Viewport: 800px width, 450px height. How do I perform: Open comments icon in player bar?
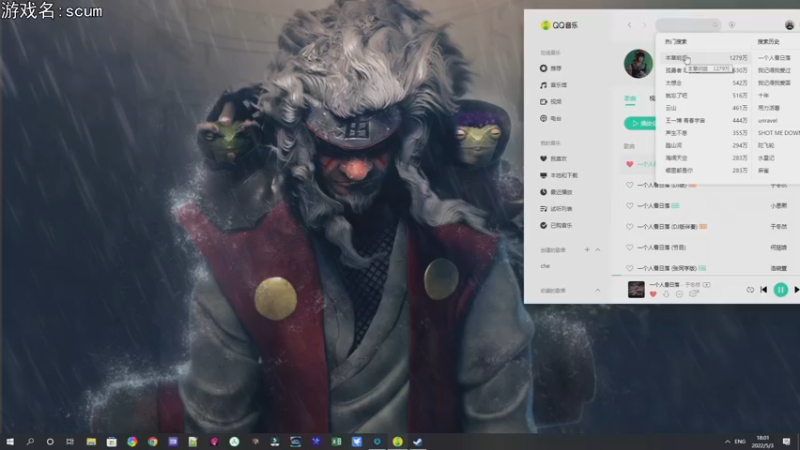click(x=693, y=294)
